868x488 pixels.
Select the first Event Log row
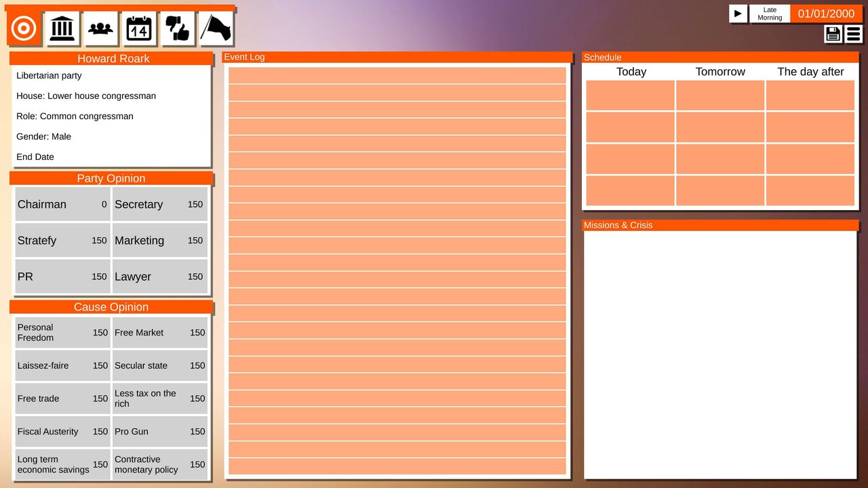(397, 75)
